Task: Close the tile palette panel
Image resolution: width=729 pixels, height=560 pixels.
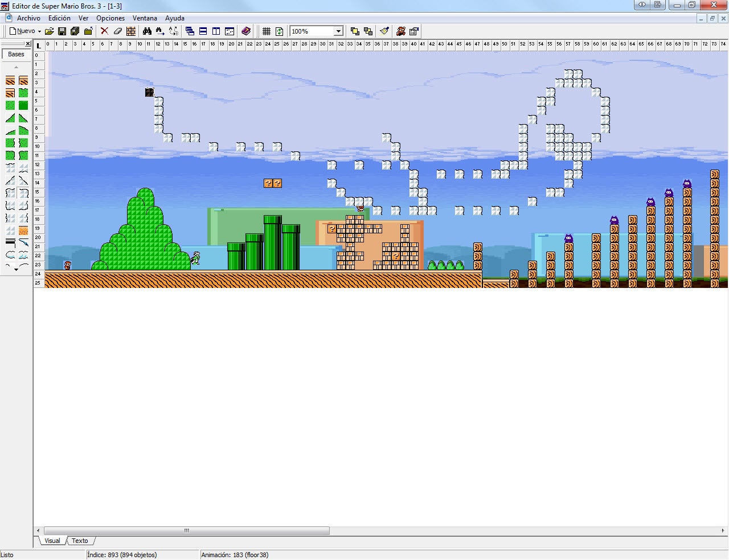Action: point(27,44)
